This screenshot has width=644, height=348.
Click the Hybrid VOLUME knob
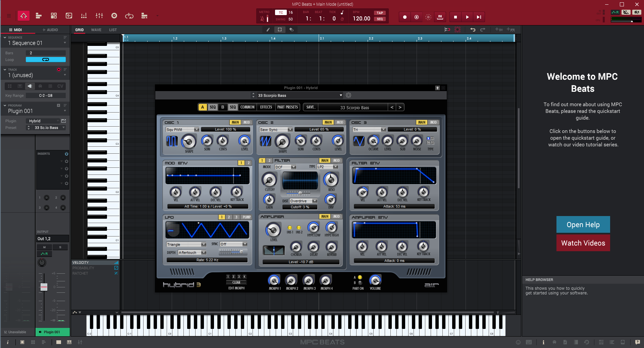point(375,280)
